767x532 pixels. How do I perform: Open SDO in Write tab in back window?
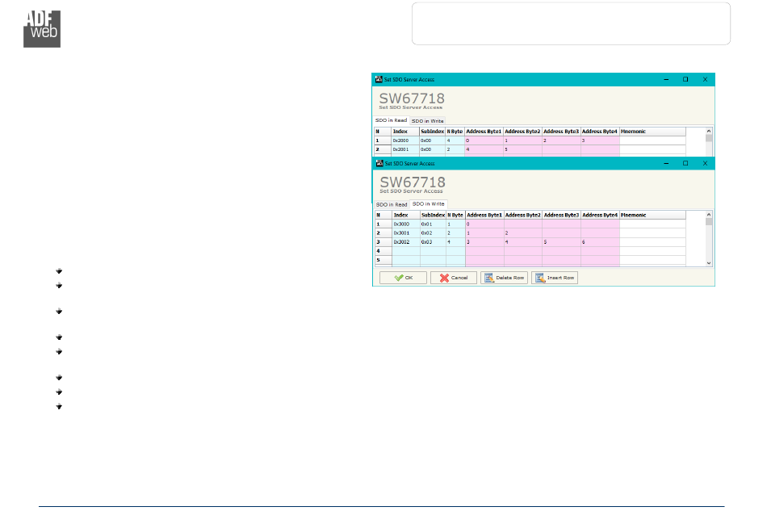pos(428,121)
